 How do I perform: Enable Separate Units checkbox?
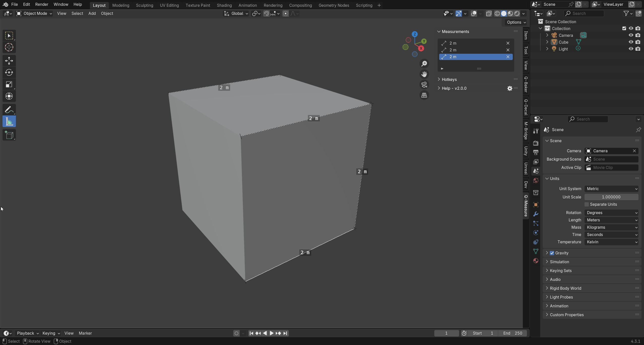(x=587, y=205)
